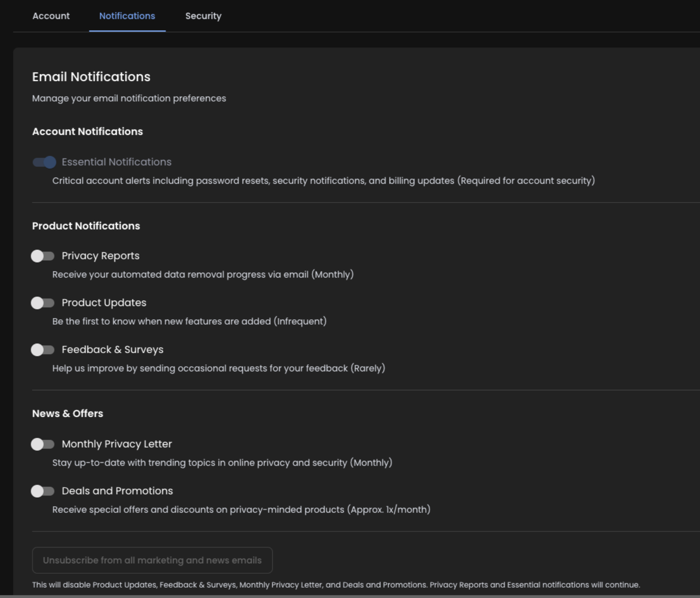
Task: Click the Essential Notifications label
Action: (116, 162)
